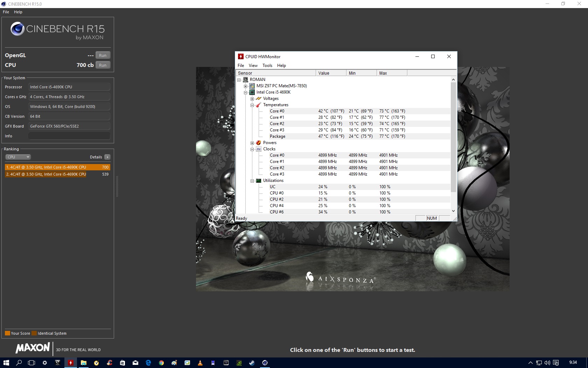
Task: Click the ranking Details arrow button
Action: click(x=107, y=157)
